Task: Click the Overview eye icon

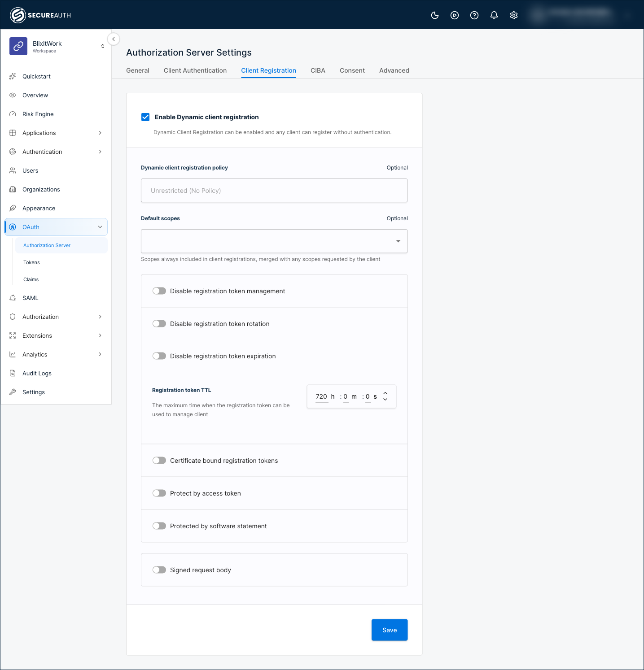Action: coord(13,95)
